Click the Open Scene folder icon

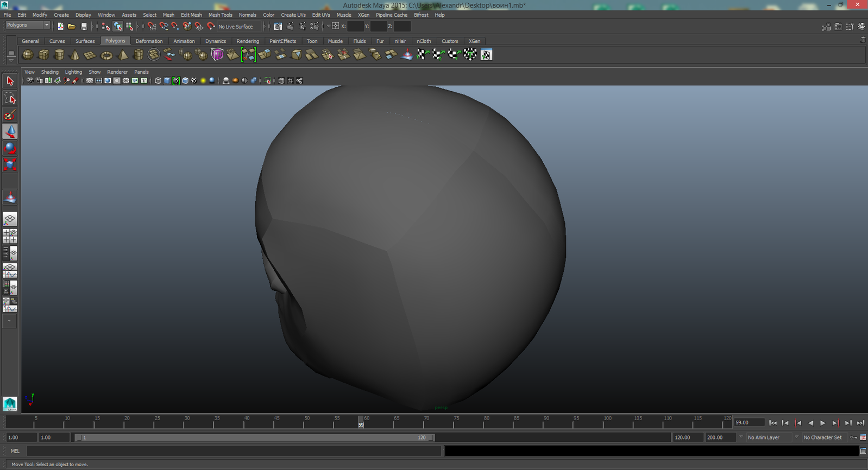(72, 26)
